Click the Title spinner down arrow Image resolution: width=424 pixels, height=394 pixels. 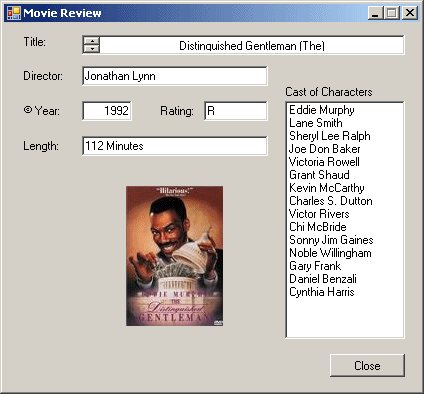91,49
